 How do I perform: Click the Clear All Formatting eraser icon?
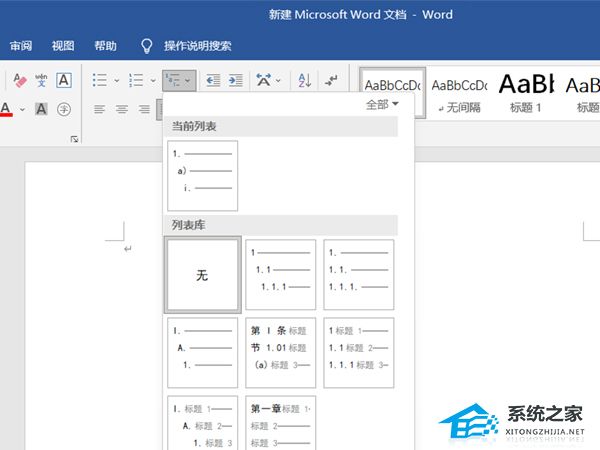click(20, 80)
